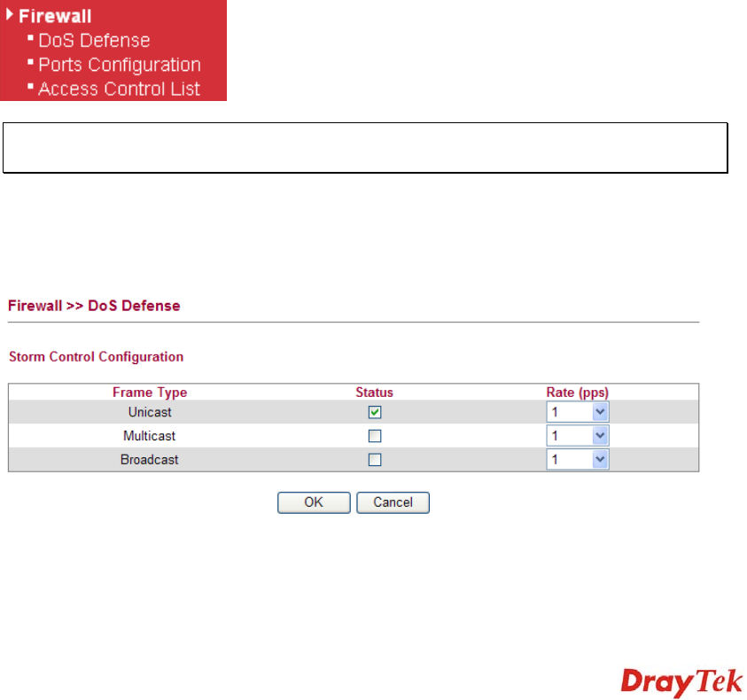Image resolution: width=747 pixels, height=700 pixels.
Task: Click the Unicast frame type label
Action: tap(150, 412)
